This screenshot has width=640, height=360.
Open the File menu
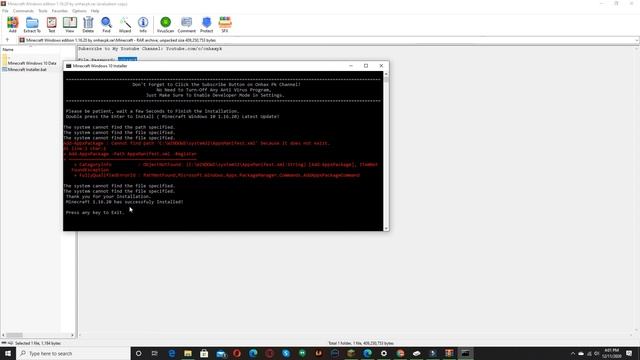[5, 11]
